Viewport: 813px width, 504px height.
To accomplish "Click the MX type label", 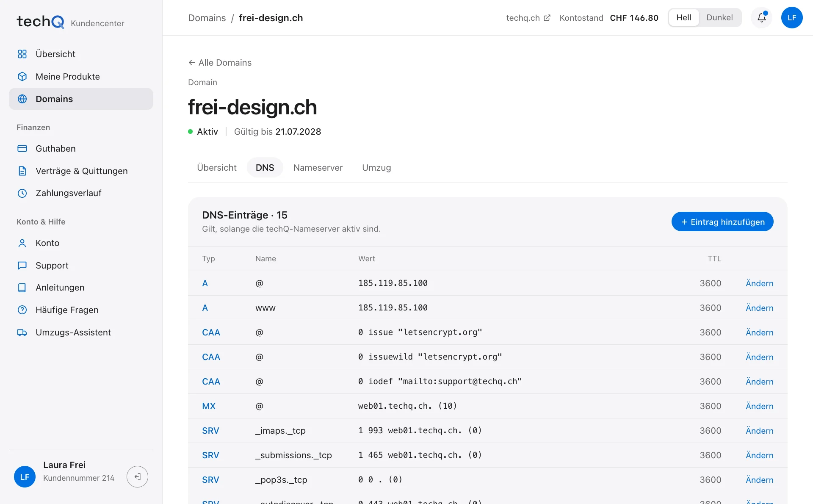I will [209, 406].
